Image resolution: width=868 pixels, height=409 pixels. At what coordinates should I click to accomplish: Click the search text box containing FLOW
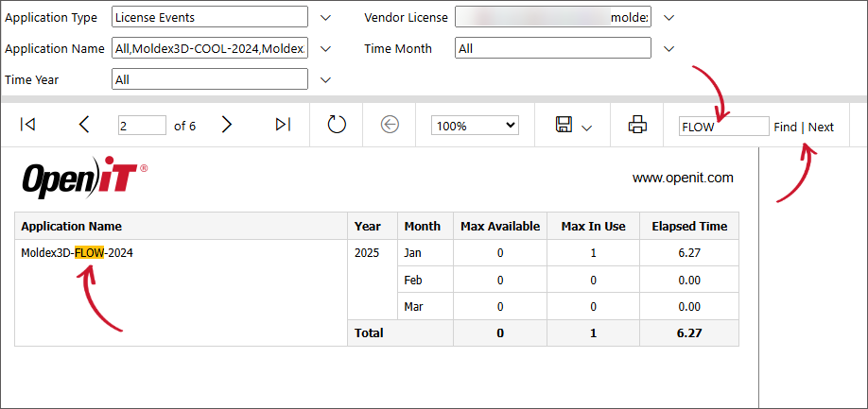coord(723,126)
